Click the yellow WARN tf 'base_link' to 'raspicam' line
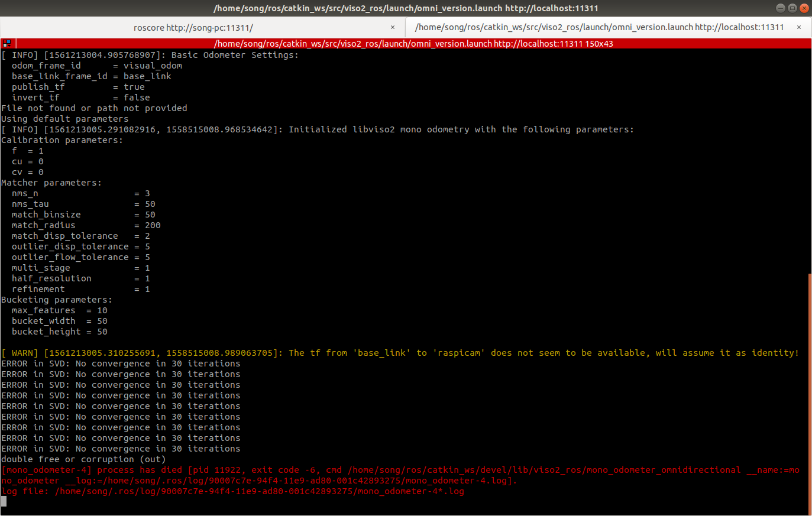This screenshot has width=812, height=516. pos(400,353)
